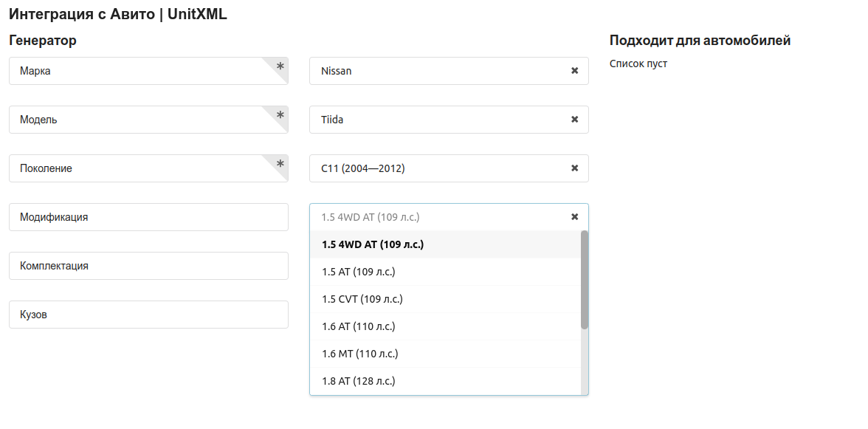The image size is (868, 429).
Task: Open the Tiida model dropdown
Action: (449, 120)
